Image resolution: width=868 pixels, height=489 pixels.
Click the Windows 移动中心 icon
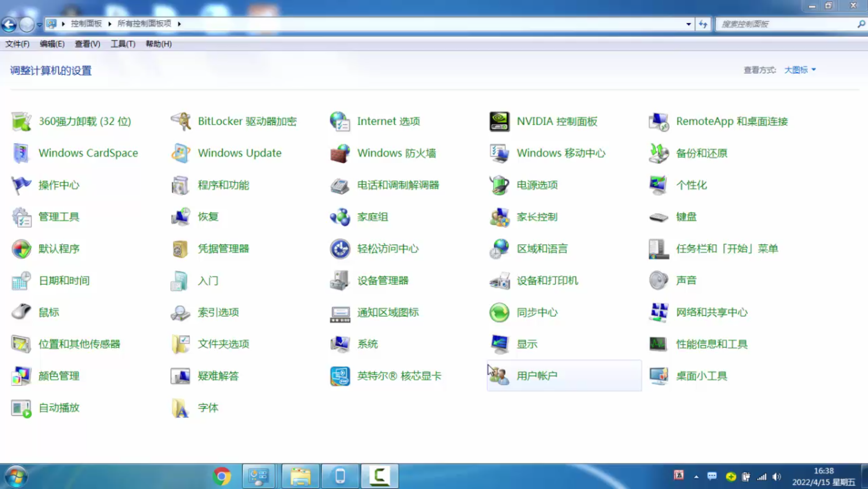(x=500, y=153)
